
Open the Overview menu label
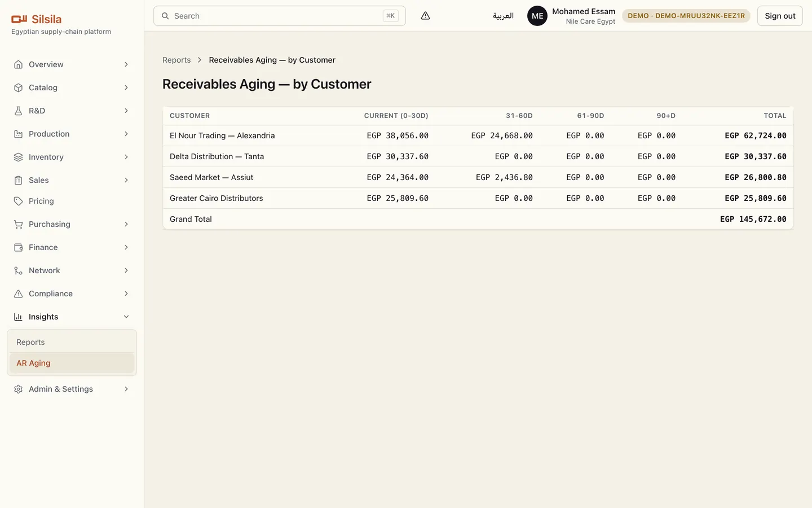tap(46, 64)
